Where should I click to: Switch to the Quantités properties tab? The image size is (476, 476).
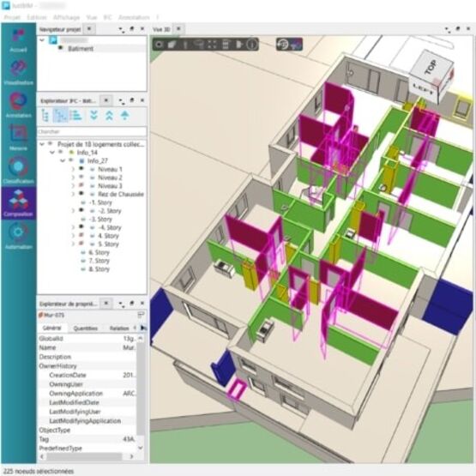pos(86,328)
